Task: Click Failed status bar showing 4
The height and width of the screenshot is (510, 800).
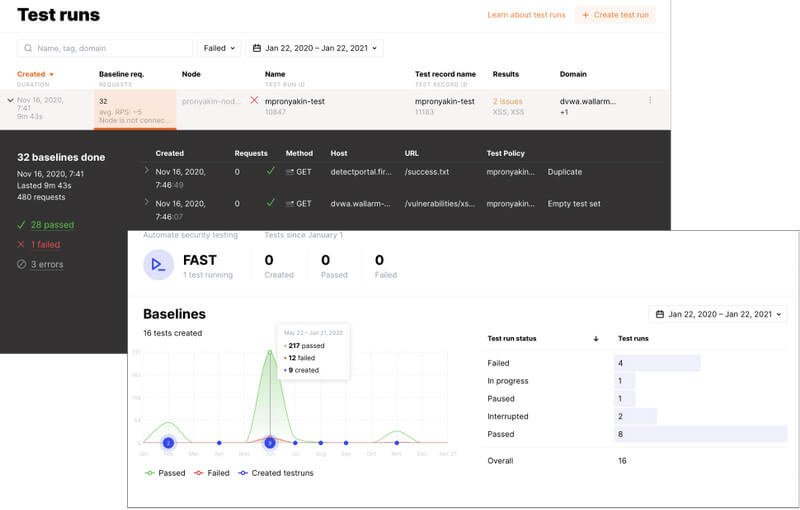Action: (657, 363)
